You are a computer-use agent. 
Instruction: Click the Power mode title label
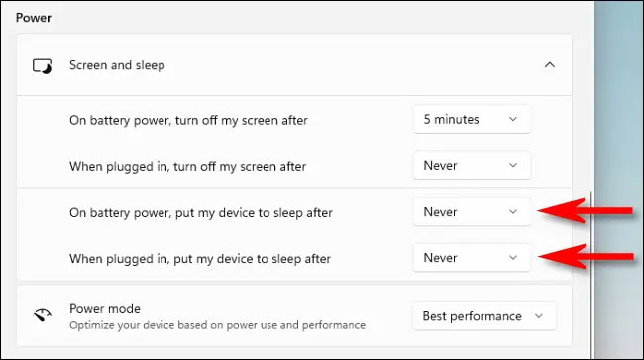105,308
